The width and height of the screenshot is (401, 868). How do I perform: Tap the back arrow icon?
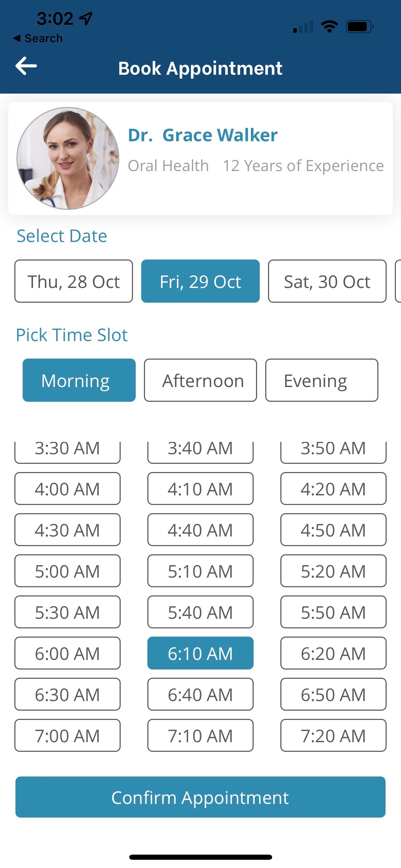pos(26,66)
